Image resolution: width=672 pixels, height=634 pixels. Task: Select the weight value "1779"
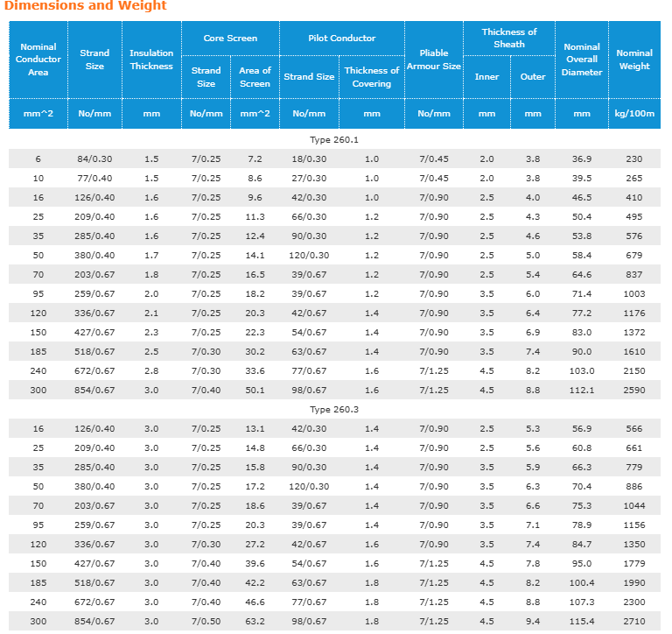click(x=634, y=564)
